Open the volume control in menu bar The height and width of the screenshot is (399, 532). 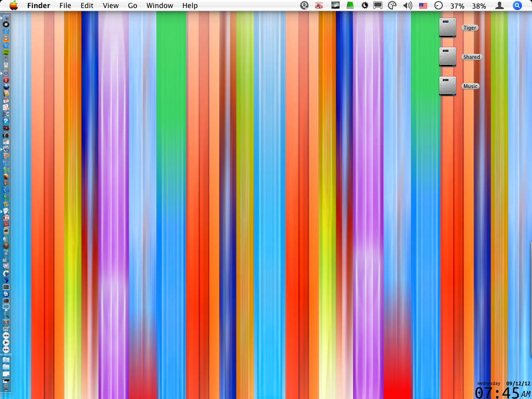click(x=408, y=6)
